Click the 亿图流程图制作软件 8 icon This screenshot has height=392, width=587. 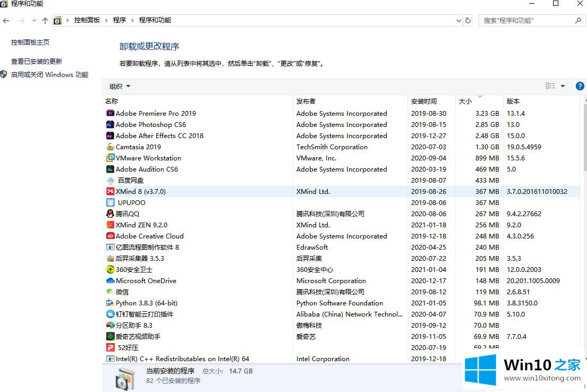[x=110, y=247]
